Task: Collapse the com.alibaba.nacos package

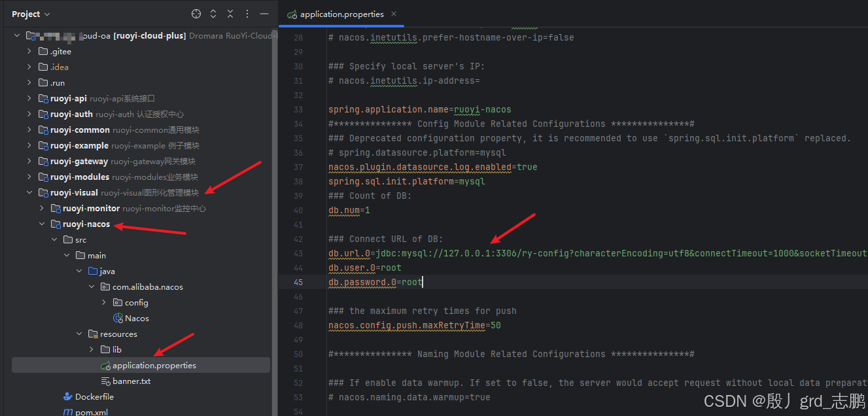Action: coord(92,286)
